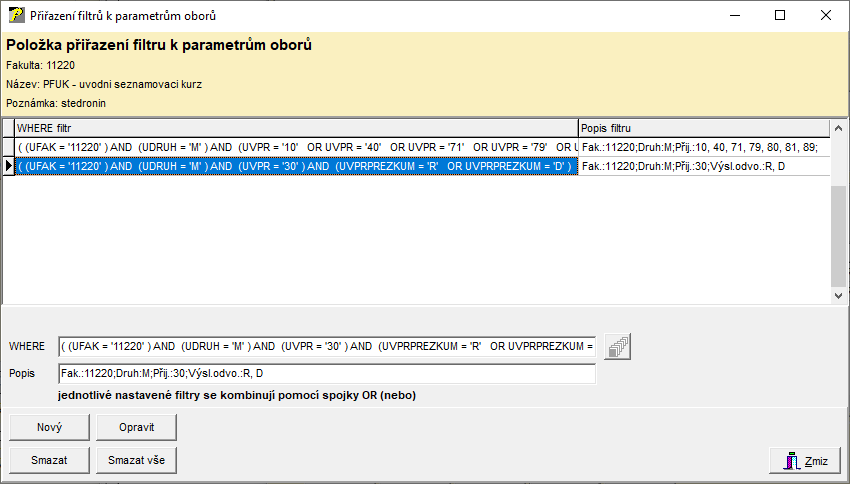This screenshot has width=850, height=484.
Task: Click into the WHERE text field
Action: click(327, 346)
